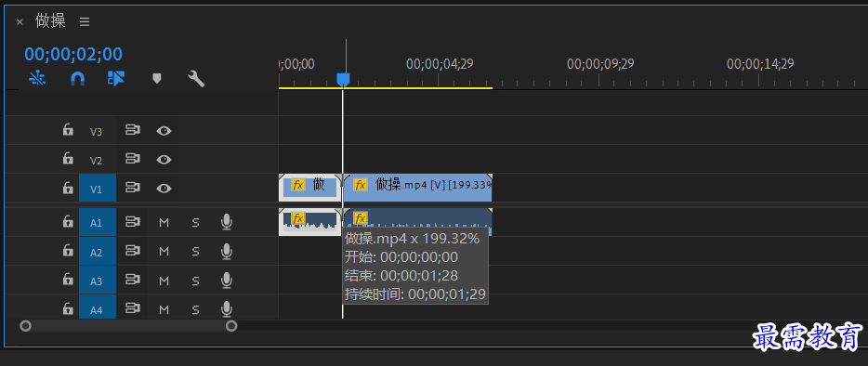Solo audio track A1

tap(195, 223)
